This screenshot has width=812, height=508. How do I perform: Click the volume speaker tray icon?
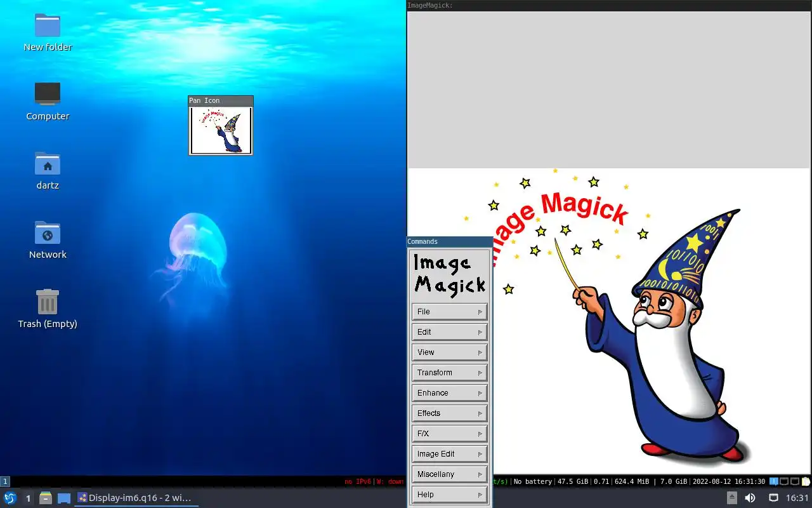750,498
